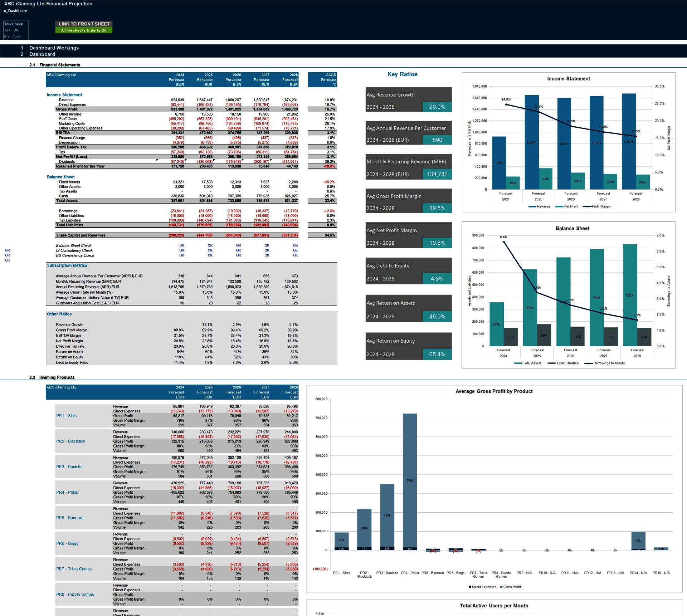This screenshot has height=616, width=687.
Task: Open the PR1 - Slots product label
Action: [66, 416]
